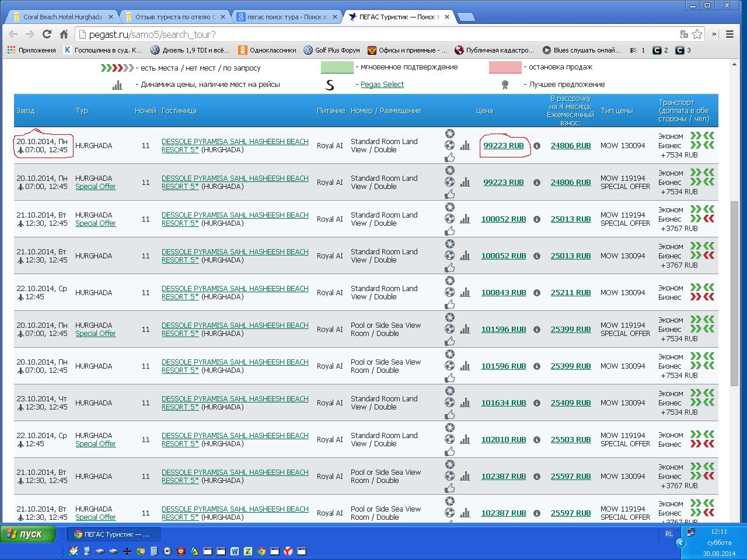747x560 pixels.
Task: Launch Microsoft Word from the quick launch bar
Action: tap(235, 551)
